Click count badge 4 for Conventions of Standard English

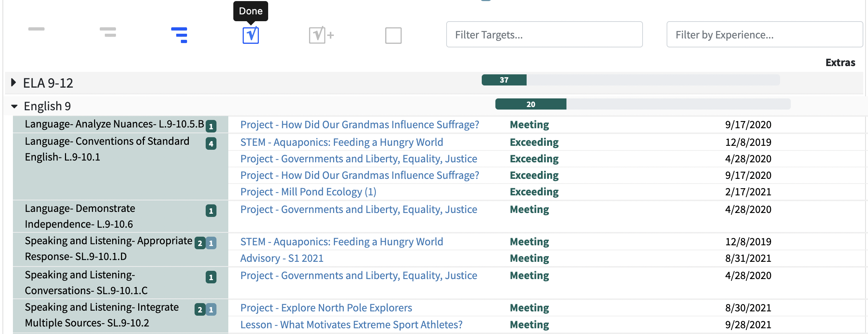(211, 144)
